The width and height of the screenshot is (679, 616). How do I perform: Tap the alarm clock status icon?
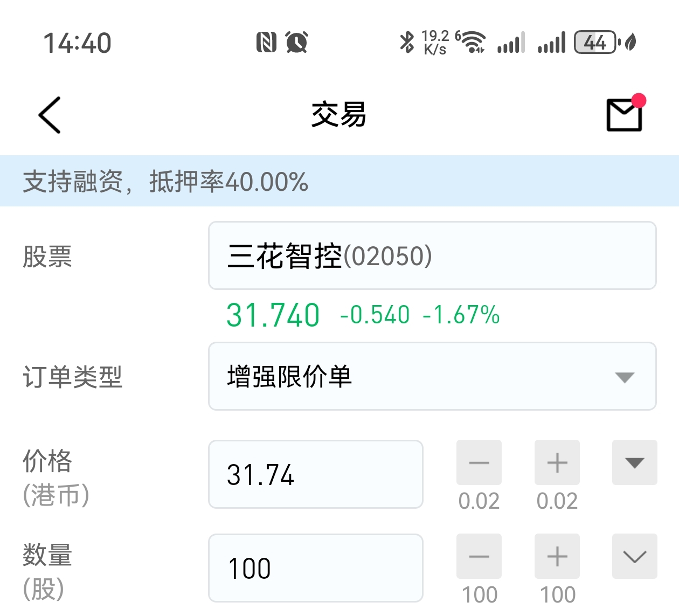pyautogui.click(x=297, y=42)
